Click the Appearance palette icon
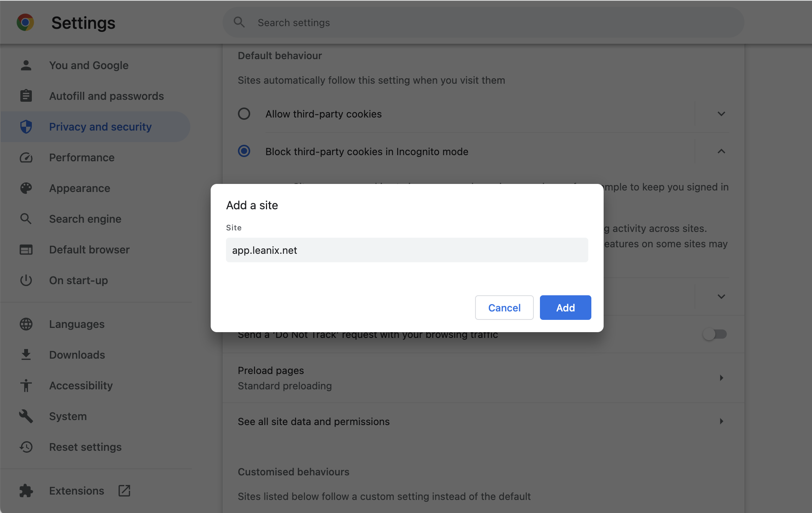 click(26, 188)
